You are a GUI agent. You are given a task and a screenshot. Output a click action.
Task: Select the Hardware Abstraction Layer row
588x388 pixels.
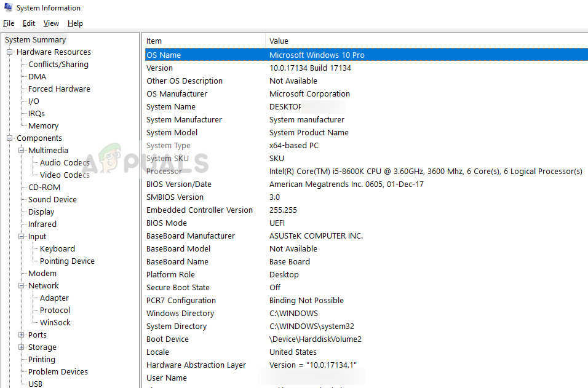pos(367,365)
